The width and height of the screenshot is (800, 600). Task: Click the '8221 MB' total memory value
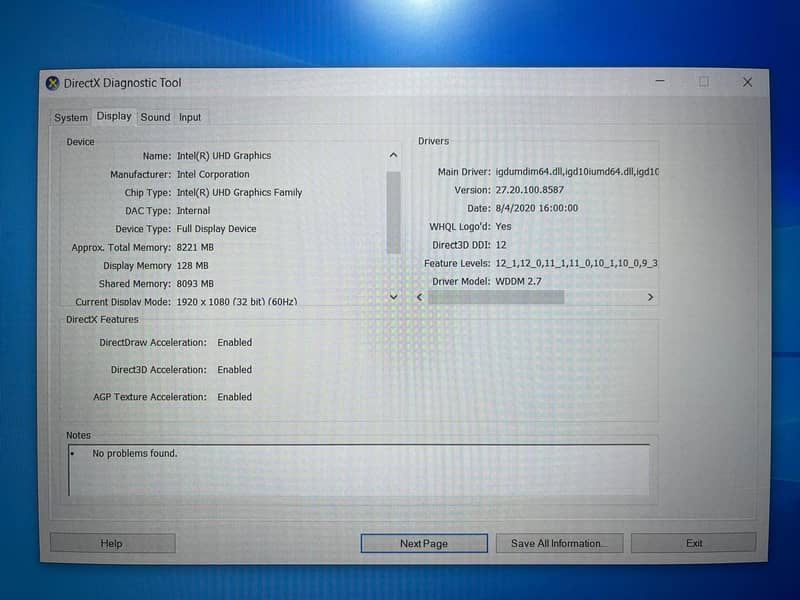[195, 247]
